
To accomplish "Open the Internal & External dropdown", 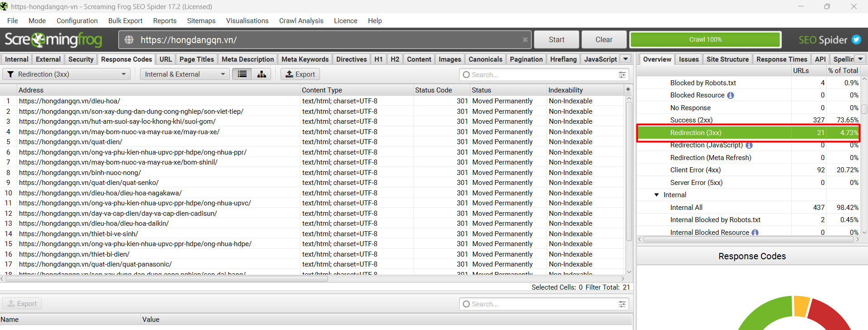I will click(x=184, y=74).
